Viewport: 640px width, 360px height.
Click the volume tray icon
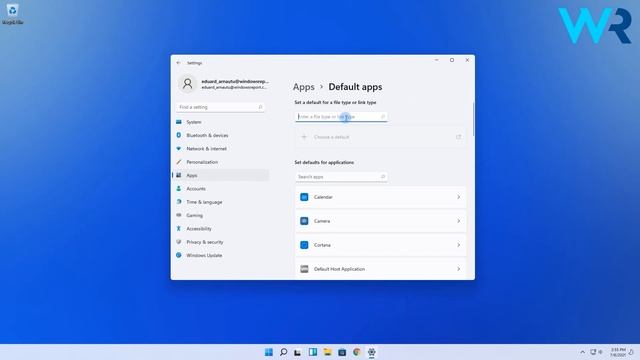pyautogui.click(x=600, y=352)
